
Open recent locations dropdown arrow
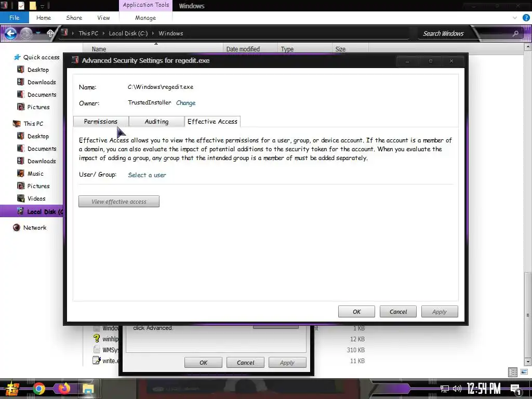click(38, 33)
